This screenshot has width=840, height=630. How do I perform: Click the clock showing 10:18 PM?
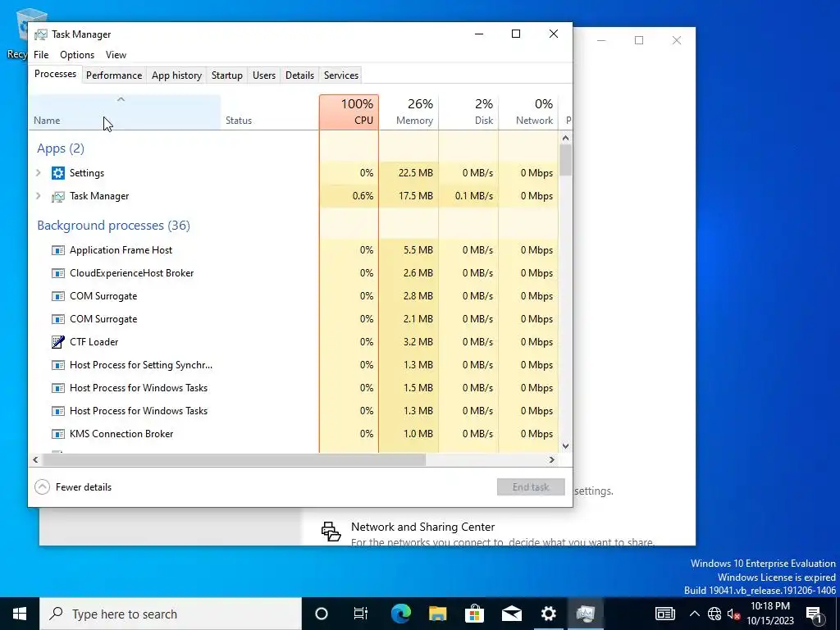pos(769,606)
